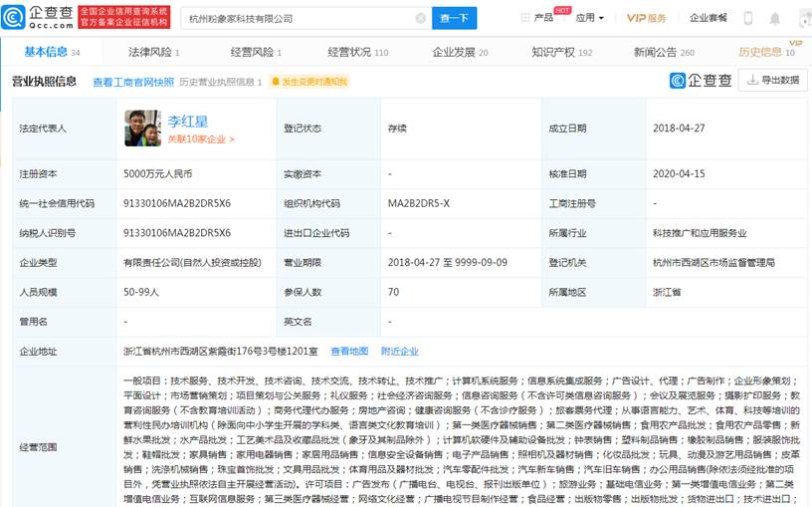Switch to the 历史信息 tab
This screenshot has height=507, width=812.
pos(766,52)
